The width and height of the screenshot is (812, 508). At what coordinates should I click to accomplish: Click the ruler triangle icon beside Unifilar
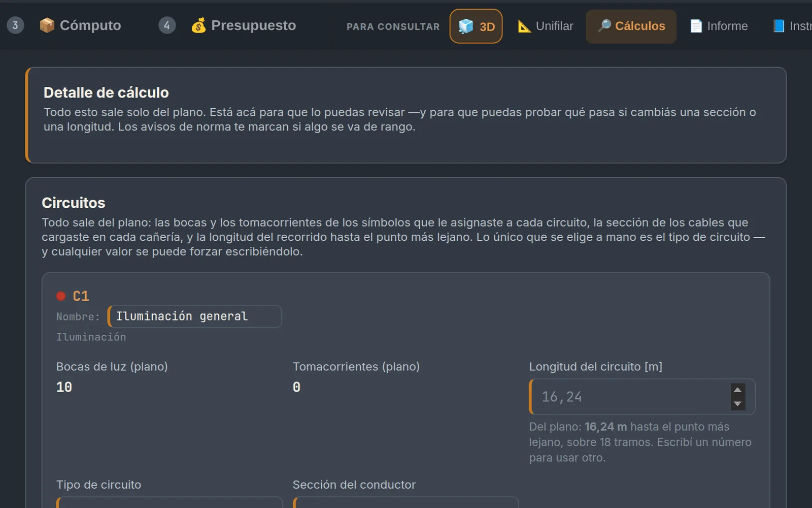pos(524,26)
